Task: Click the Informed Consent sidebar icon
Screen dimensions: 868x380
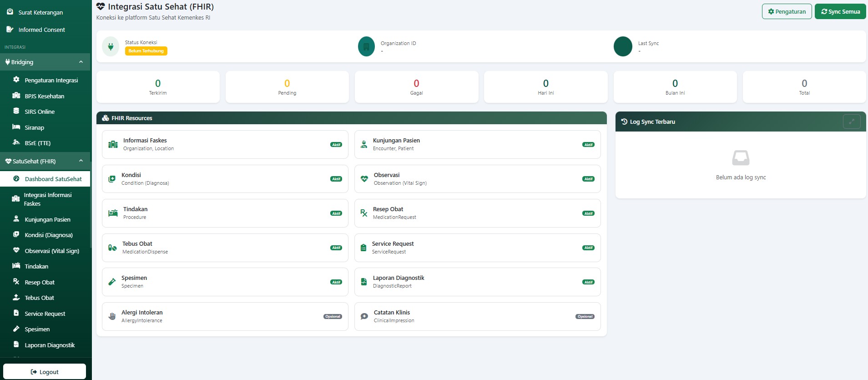Action: tap(10, 30)
